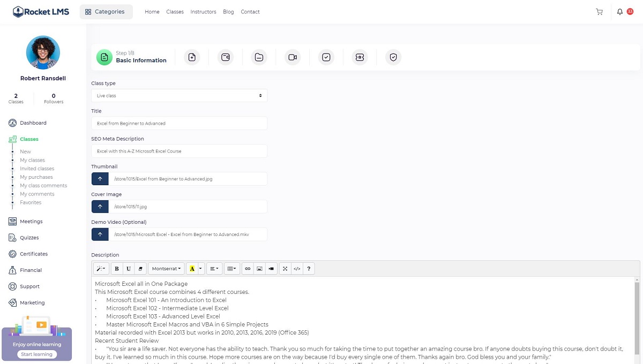Apply the yellow highlight text color

click(x=192, y=269)
